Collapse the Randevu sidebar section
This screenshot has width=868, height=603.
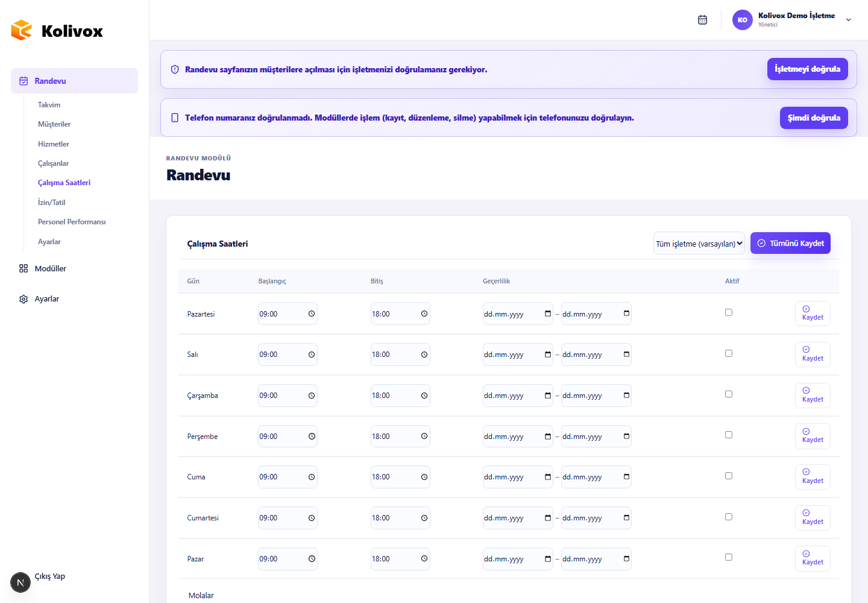[x=74, y=81]
